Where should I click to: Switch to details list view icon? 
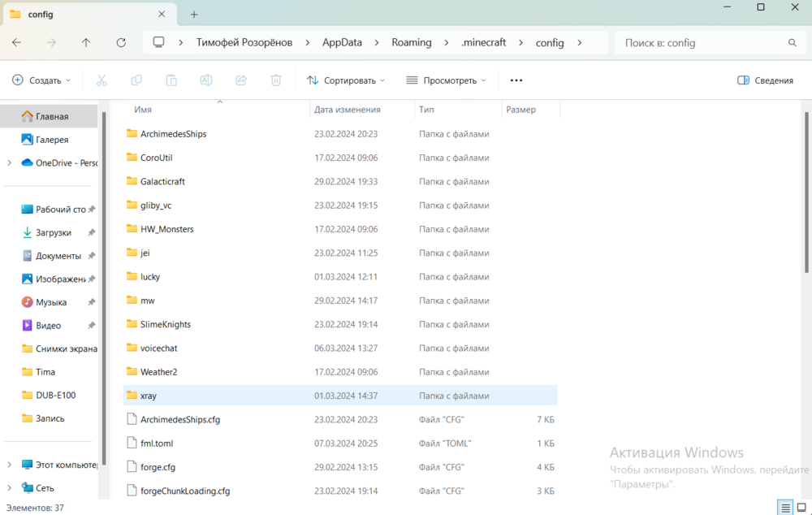[x=785, y=508]
